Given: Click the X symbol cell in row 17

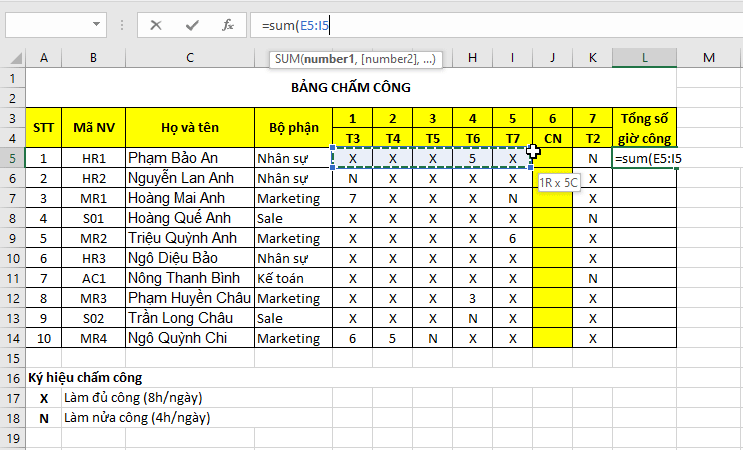Looking at the screenshot, I should coord(44,398).
